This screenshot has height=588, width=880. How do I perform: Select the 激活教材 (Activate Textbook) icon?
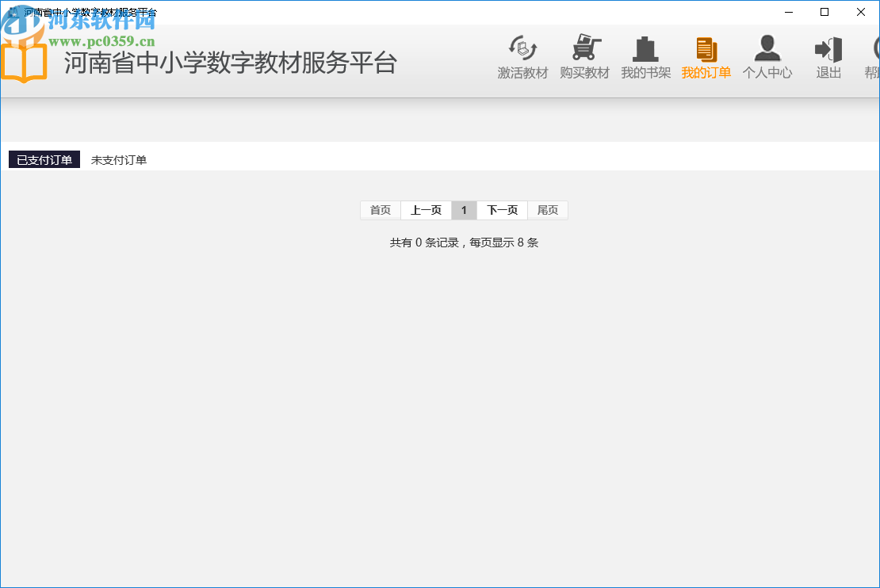(522, 55)
